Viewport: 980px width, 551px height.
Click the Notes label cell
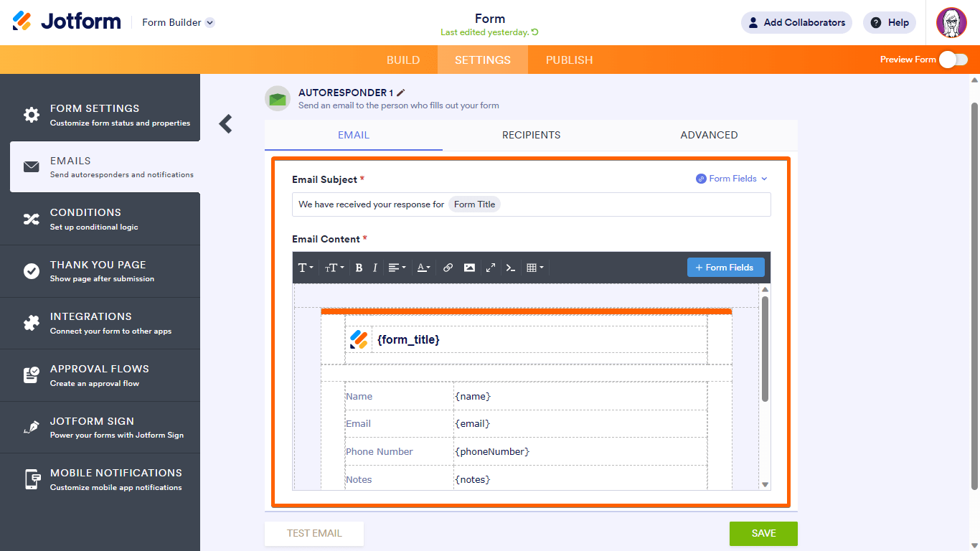pyautogui.click(x=399, y=479)
